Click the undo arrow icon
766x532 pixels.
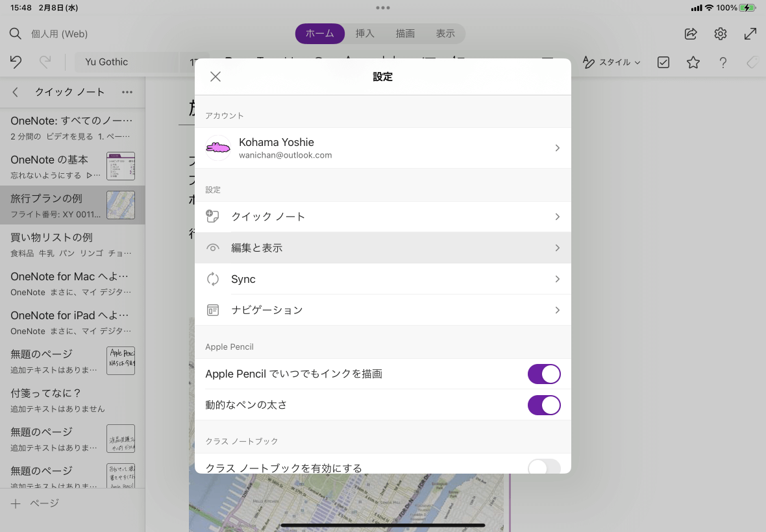16,62
